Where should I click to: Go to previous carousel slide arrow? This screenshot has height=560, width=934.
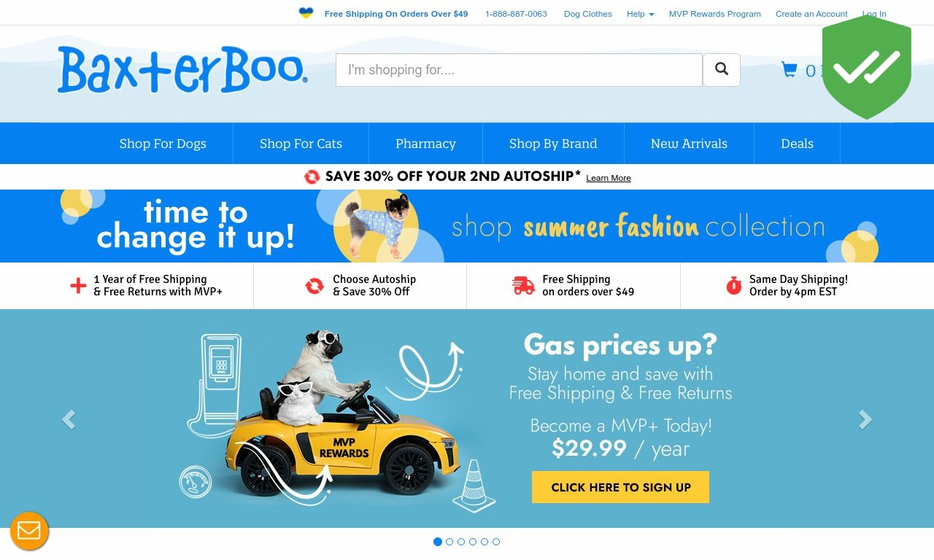(x=69, y=419)
